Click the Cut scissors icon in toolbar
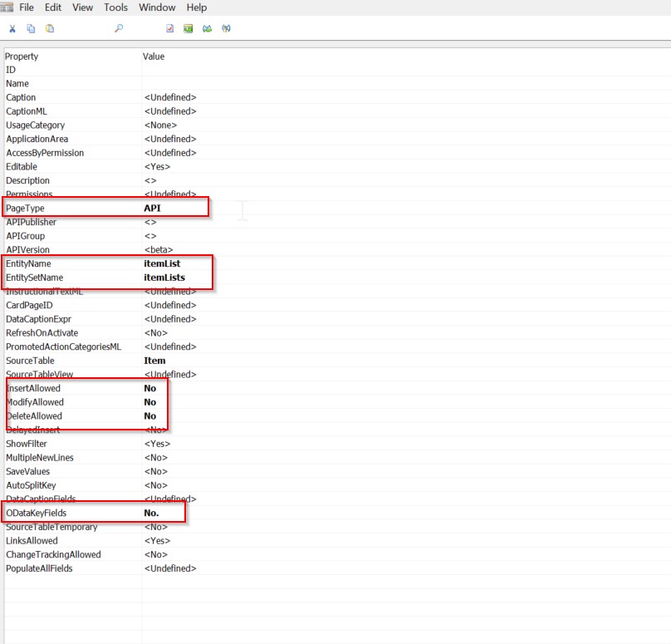The image size is (671, 644). pyautogui.click(x=12, y=28)
